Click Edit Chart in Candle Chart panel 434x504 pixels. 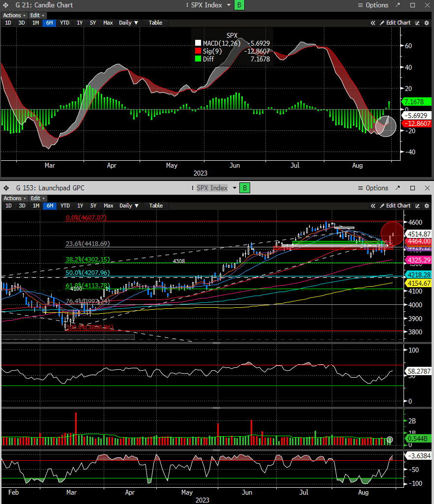395,23
